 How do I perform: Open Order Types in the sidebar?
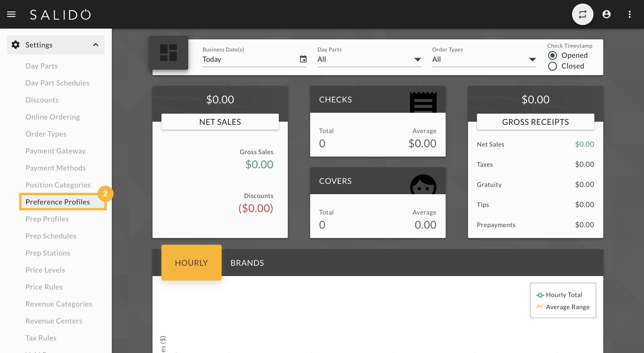coord(46,134)
